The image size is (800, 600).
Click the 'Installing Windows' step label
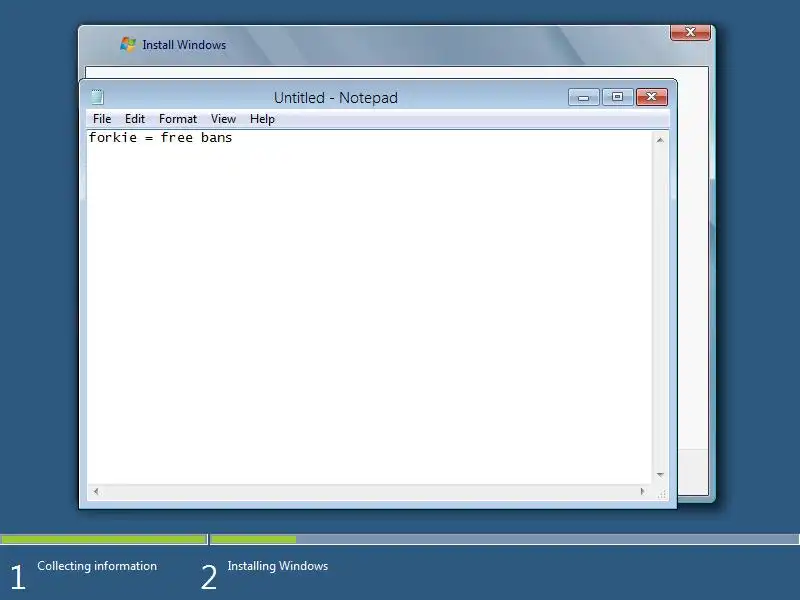(278, 566)
